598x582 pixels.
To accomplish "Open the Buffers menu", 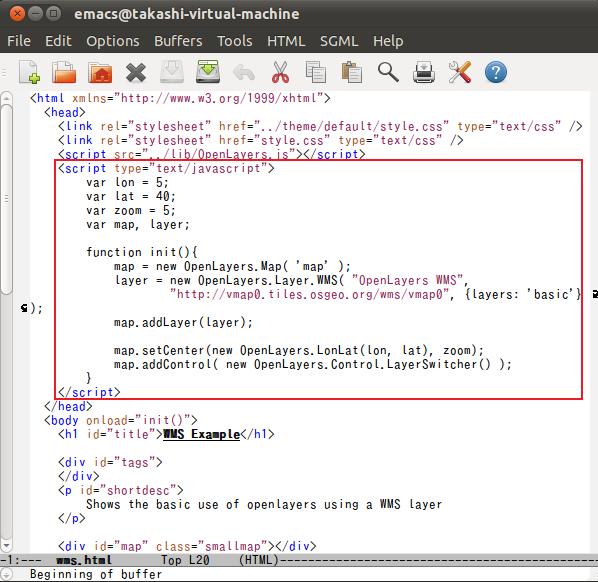I will click(x=178, y=41).
